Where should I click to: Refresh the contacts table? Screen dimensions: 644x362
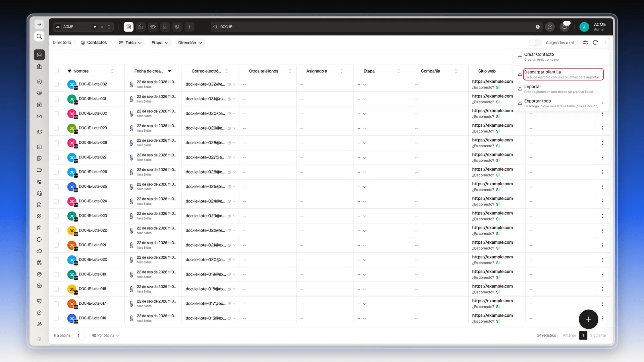595,43
